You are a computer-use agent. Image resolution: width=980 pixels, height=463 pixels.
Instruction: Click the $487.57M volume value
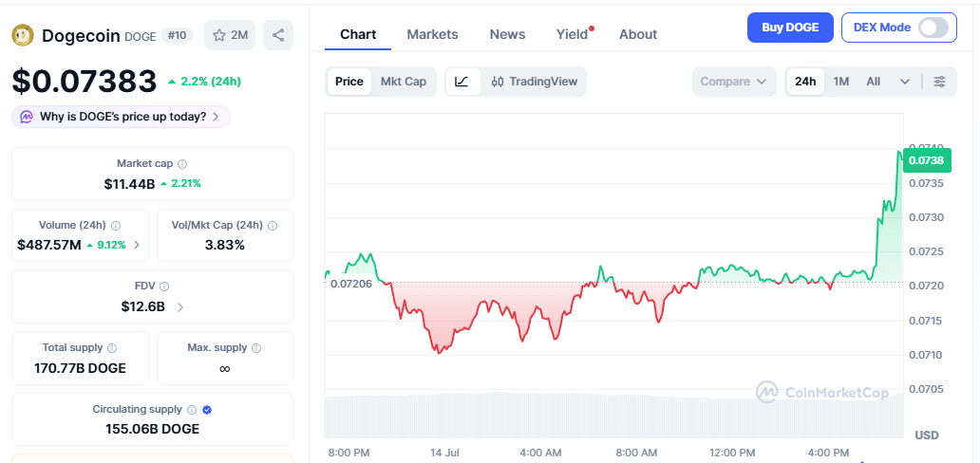49,245
